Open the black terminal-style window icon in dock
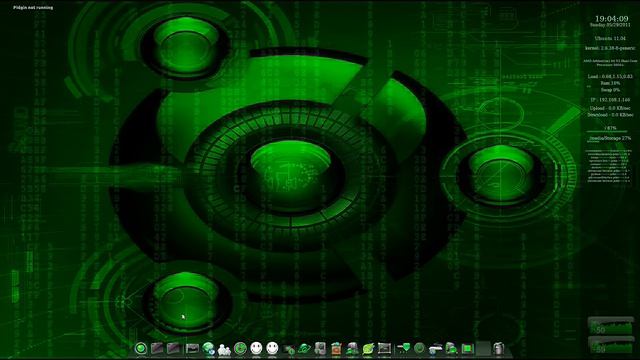Screen dimensions: 640x360 pos(192,348)
